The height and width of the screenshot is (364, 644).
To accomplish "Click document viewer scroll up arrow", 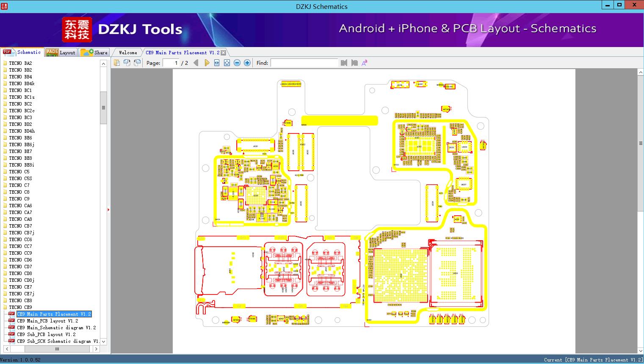I will pyautogui.click(x=640, y=72).
